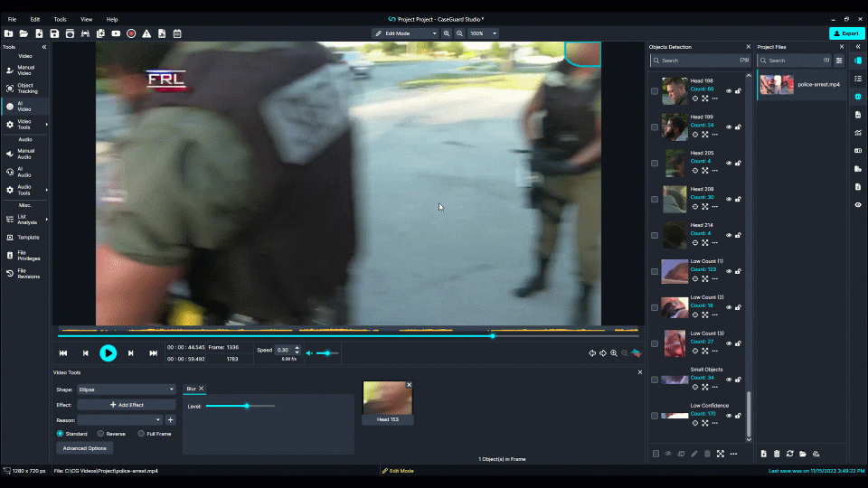Click the calendar icon in toolbar
868x488 pixels.
177,33
